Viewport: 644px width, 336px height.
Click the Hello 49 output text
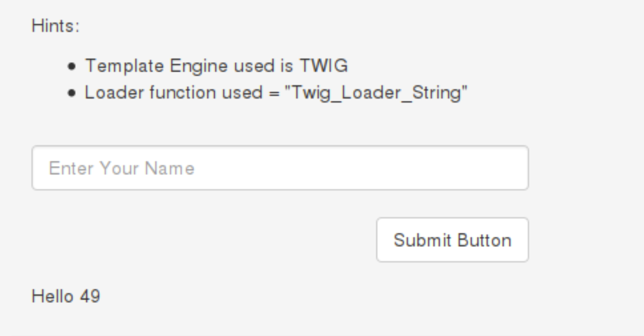click(x=66, y=296)
